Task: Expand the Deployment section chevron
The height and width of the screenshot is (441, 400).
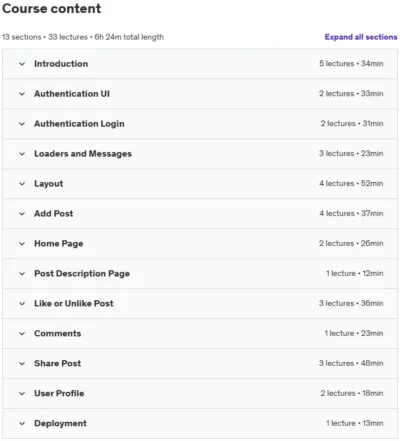Action: coord(22,424)
